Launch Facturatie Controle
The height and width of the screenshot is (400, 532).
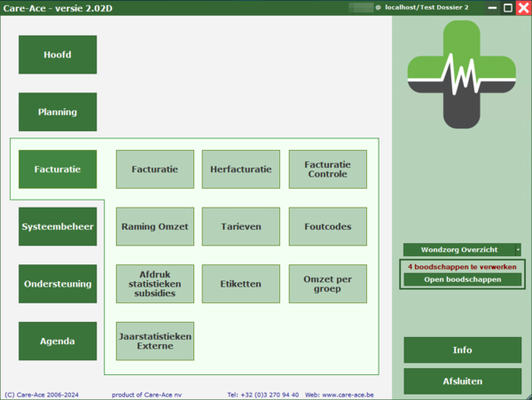327,169
